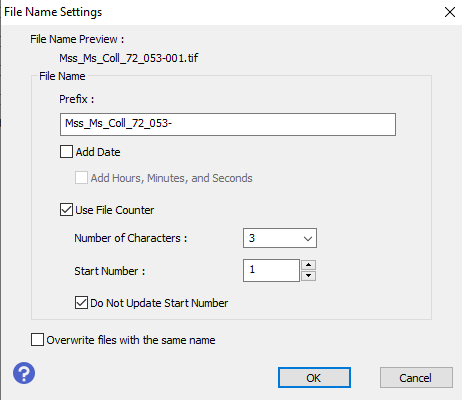
Task: Uncheck Use File Counter
Action: click(66, 210)
